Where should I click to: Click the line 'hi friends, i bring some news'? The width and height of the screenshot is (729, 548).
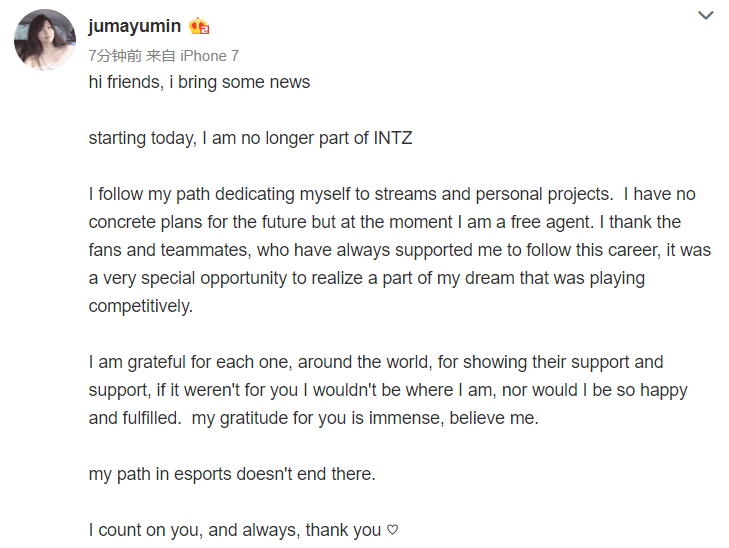point(199,82)
